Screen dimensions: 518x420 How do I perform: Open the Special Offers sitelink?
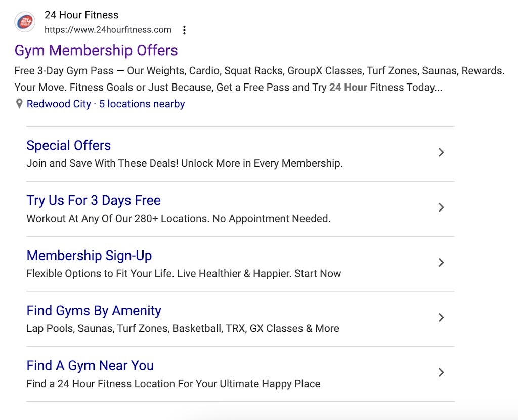(x=68, y=146)
